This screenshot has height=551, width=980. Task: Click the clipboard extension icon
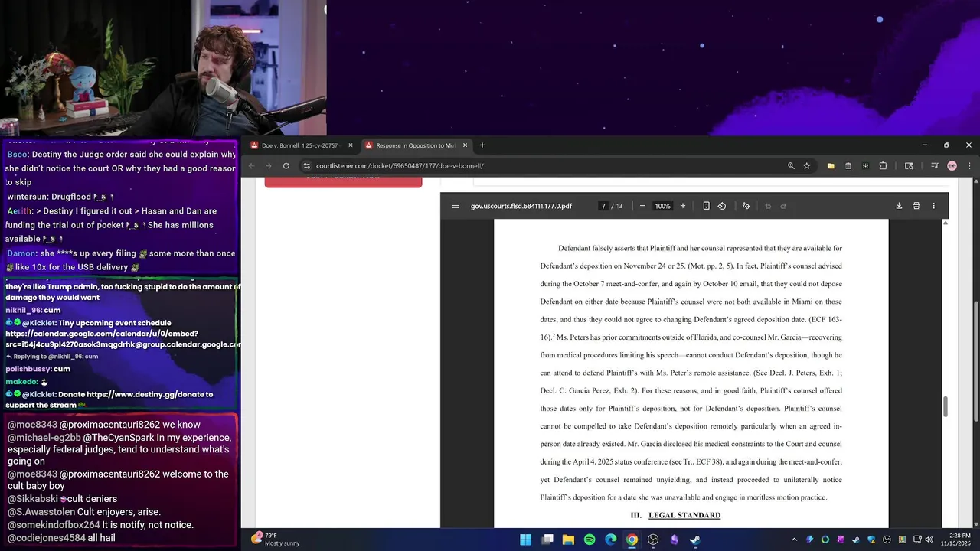click(848, 165)
